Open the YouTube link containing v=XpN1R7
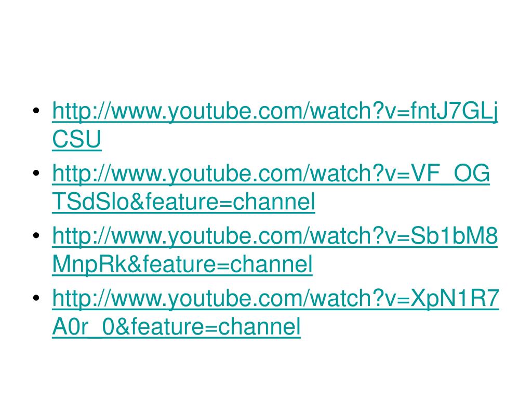Screen dimensions: 532x399 276,299
